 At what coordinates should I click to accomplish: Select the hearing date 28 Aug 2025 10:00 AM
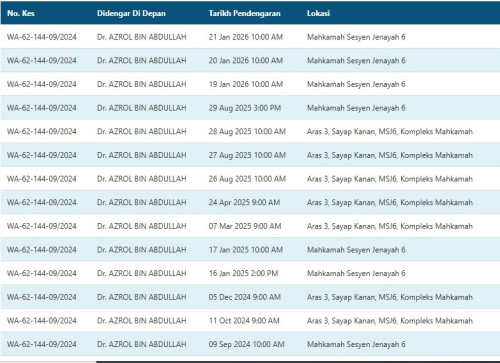tap(247, 132)
